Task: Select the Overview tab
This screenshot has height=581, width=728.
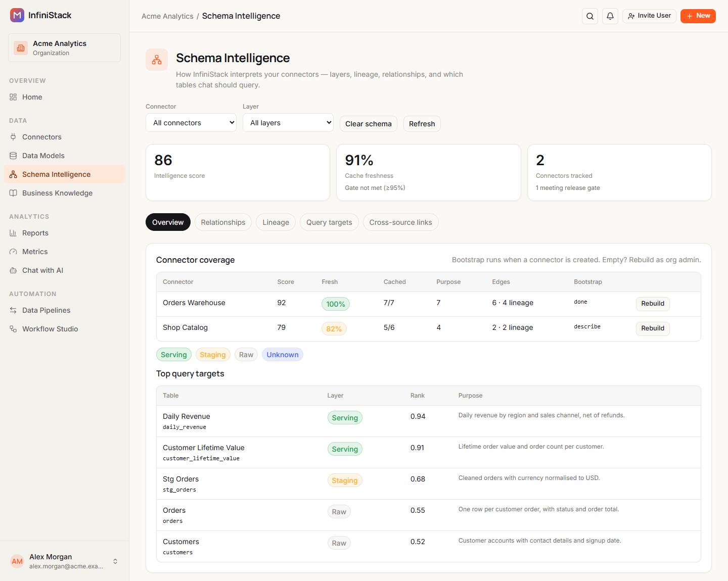Action: click(x=168, y=222)
